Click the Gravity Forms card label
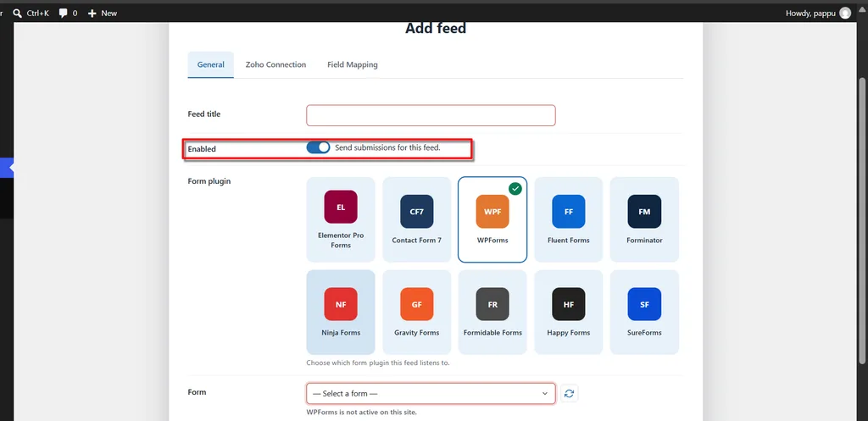 417,333
